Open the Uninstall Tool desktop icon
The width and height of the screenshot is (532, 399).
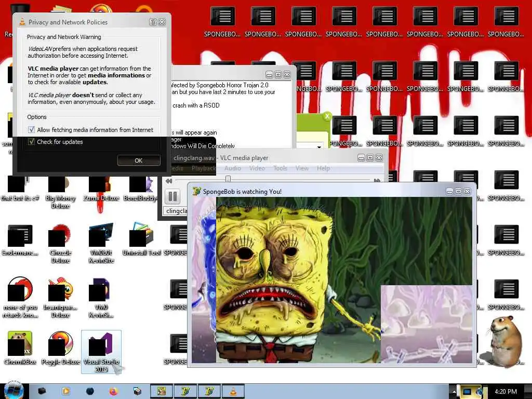pyautogui.click(x=141, y=240)
